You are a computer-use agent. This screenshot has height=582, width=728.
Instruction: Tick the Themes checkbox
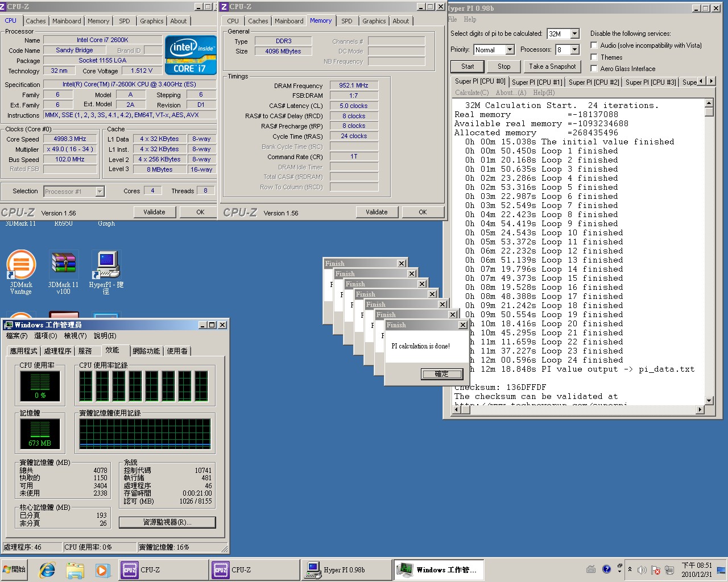(594, 57)
